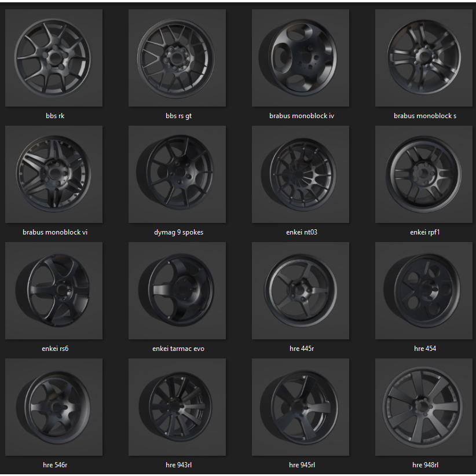Click the 'brabus monoblock s' label

[x=425, y=116]
